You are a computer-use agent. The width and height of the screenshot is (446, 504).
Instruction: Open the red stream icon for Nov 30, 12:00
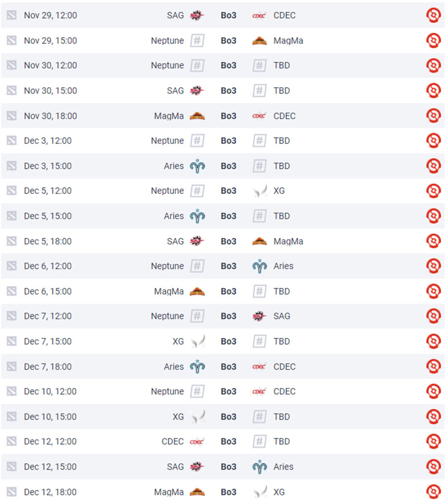[x=433, y=65]
